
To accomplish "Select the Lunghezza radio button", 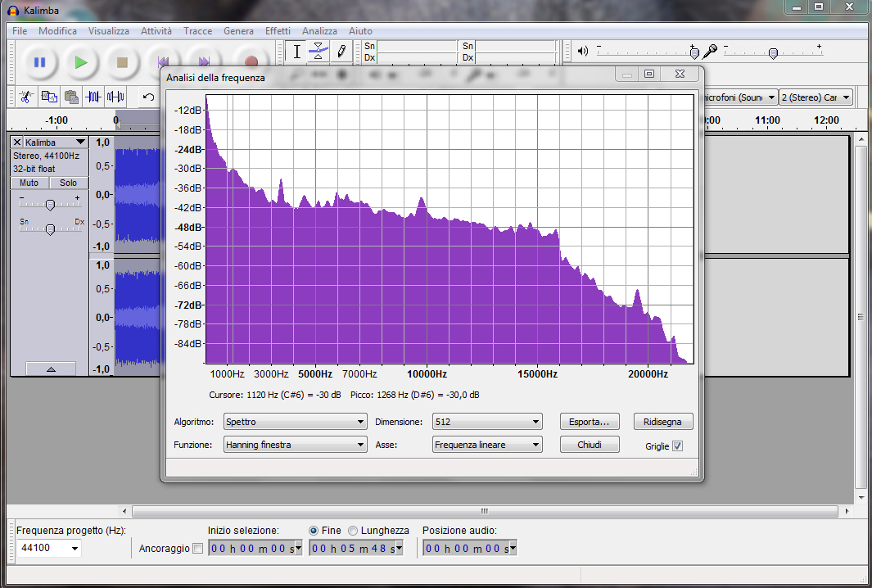I will 353,531.
